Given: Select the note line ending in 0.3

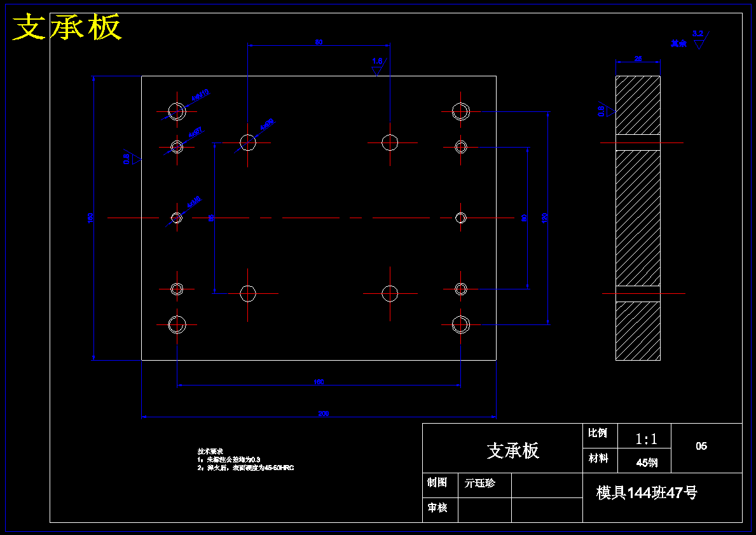Looking at the screenshot, I should click(x=229, y=460).
